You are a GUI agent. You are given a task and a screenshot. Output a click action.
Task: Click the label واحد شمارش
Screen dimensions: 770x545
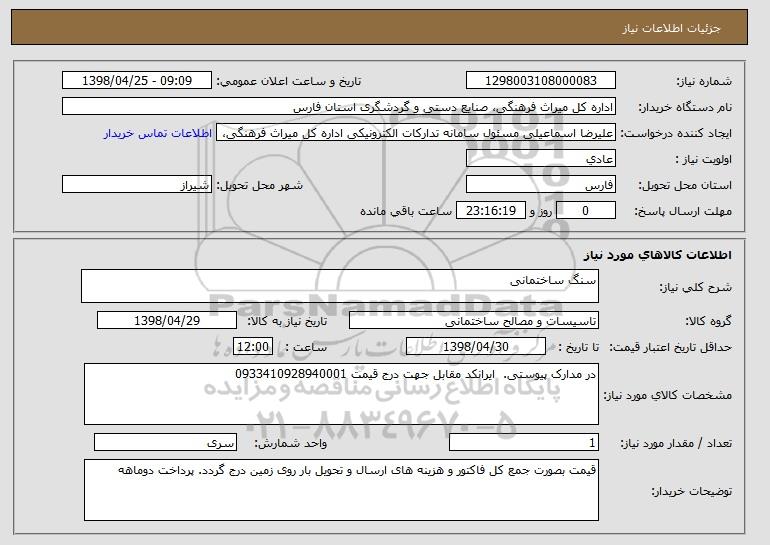pyautogui.click(x=290, y=443)
